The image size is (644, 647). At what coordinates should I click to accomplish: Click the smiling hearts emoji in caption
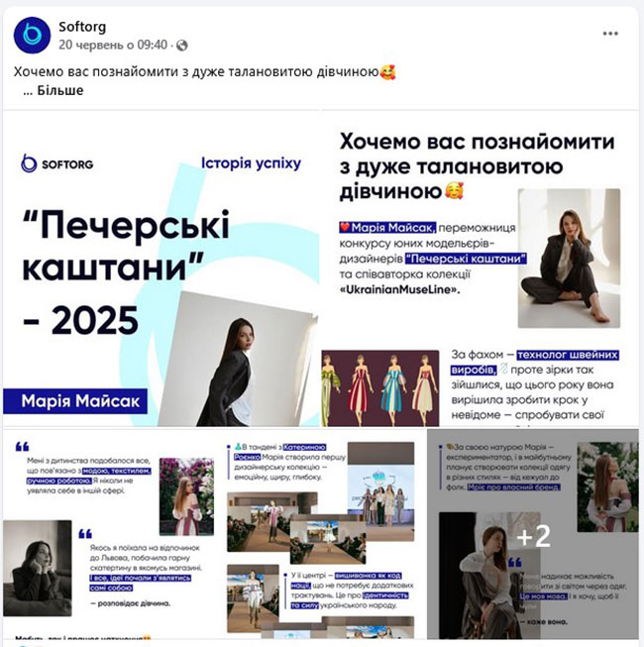click(x=387, y=72)
